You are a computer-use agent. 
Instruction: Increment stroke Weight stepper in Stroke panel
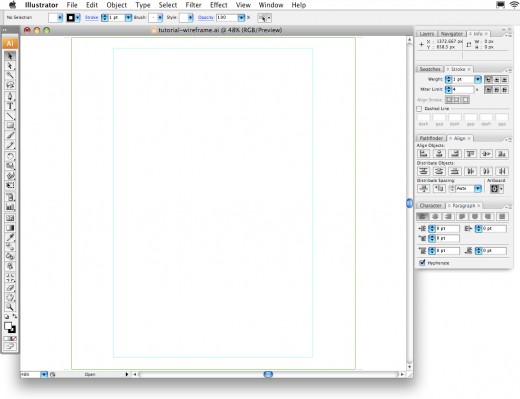pyautogui.click(x=448, y=78)
